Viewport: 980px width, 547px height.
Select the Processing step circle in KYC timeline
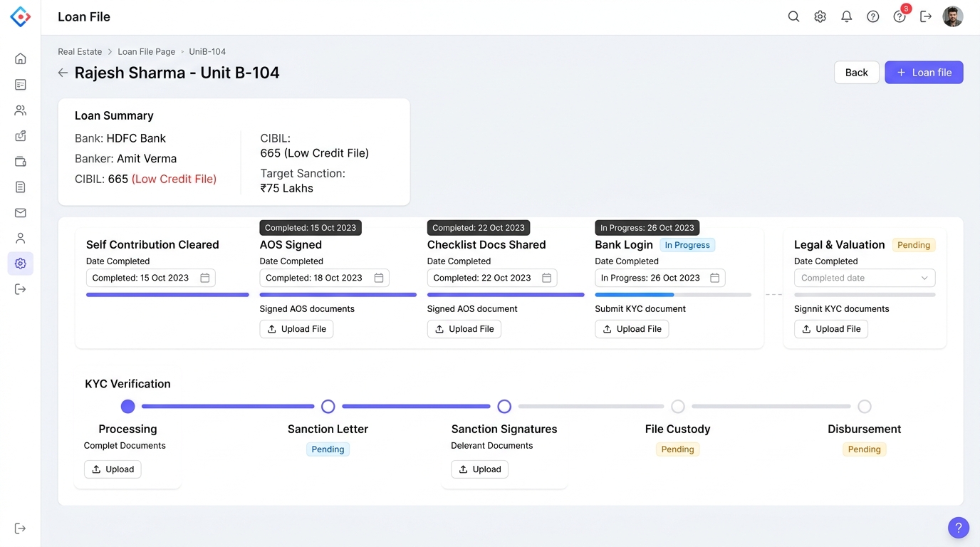tap(128, 407)
